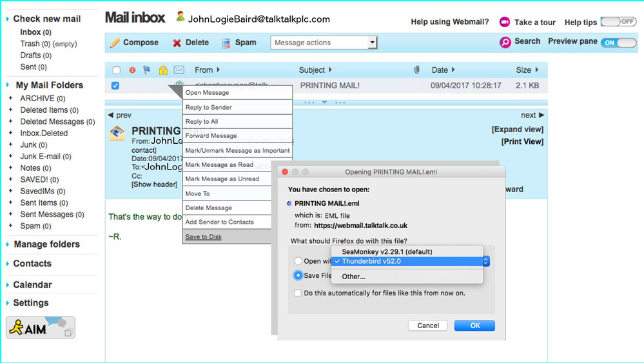Click the Compose pencil icon
Screen dimensions: 644x363
tap(115, 43)
